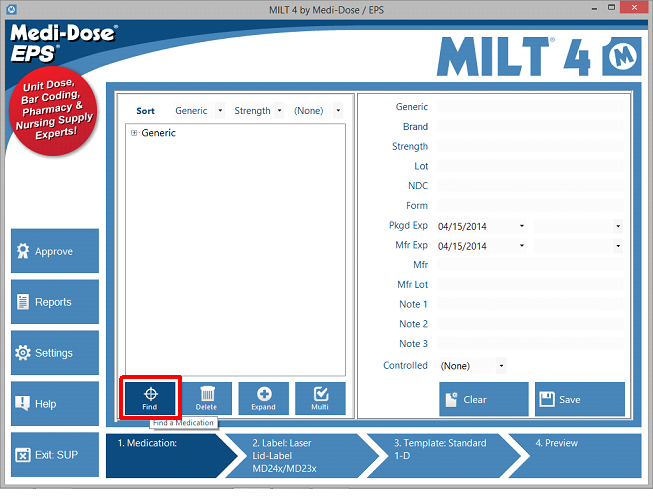Click the NDC input field
The width and height of the screenshot is (653, 502).
coord(530,185)
